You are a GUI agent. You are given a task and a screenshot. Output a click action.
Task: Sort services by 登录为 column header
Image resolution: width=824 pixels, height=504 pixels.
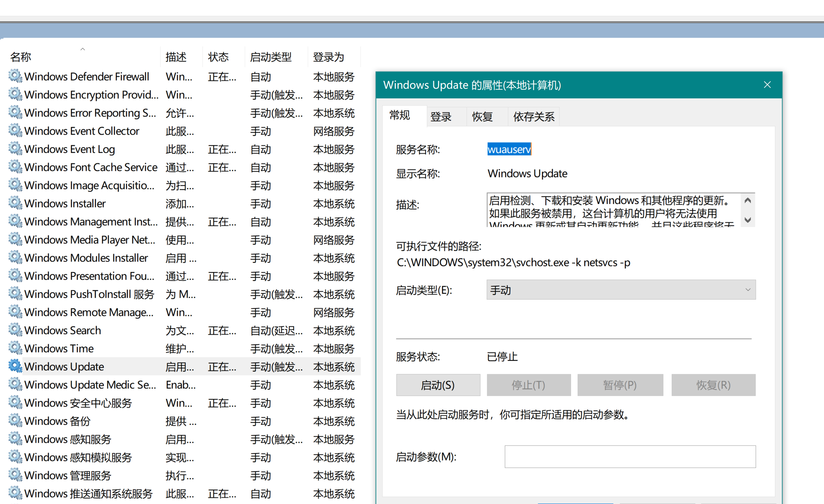(334, 57)
